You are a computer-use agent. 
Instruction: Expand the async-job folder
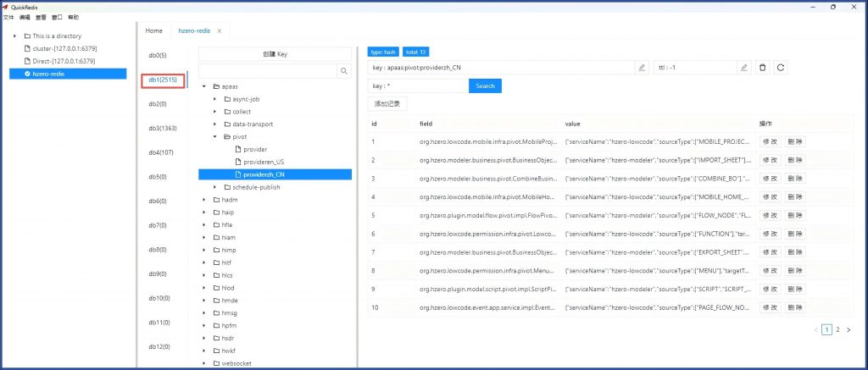(x=215, y=99)
